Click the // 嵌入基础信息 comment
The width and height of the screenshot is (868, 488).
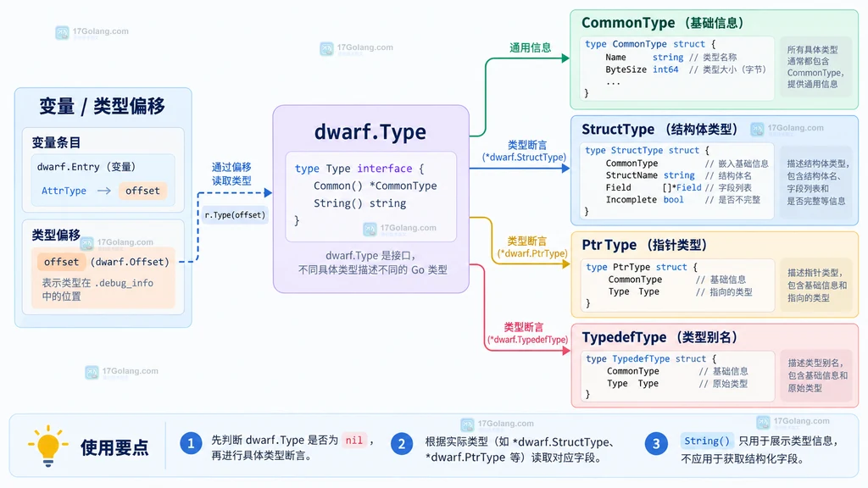coord(737,164)
